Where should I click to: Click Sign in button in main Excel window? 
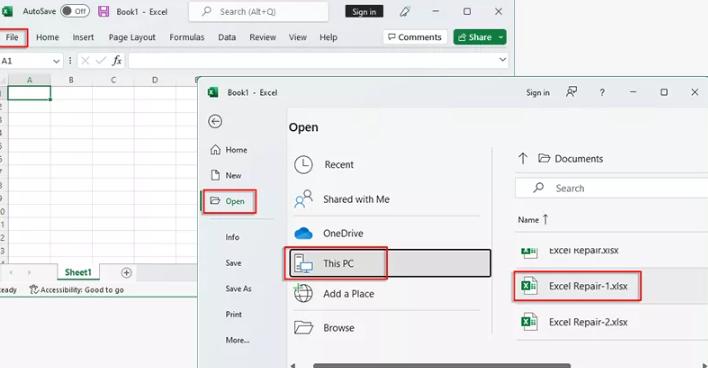(x=364, y=12)
